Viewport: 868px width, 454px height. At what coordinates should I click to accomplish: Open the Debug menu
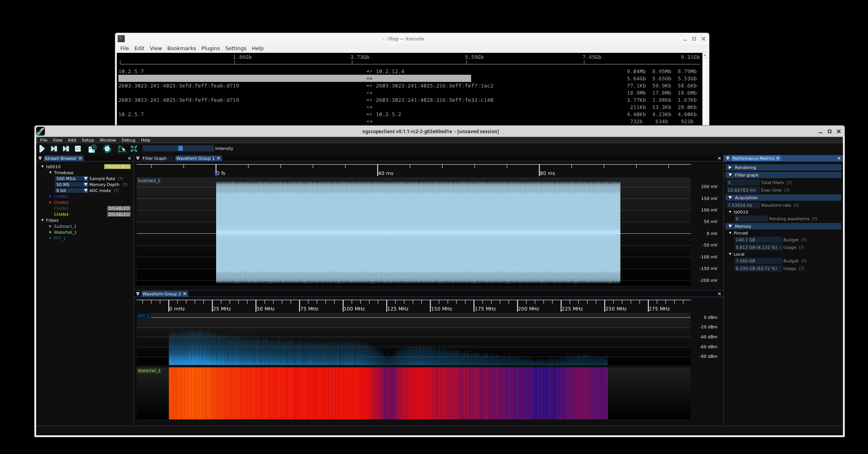(x=128, y=140)
